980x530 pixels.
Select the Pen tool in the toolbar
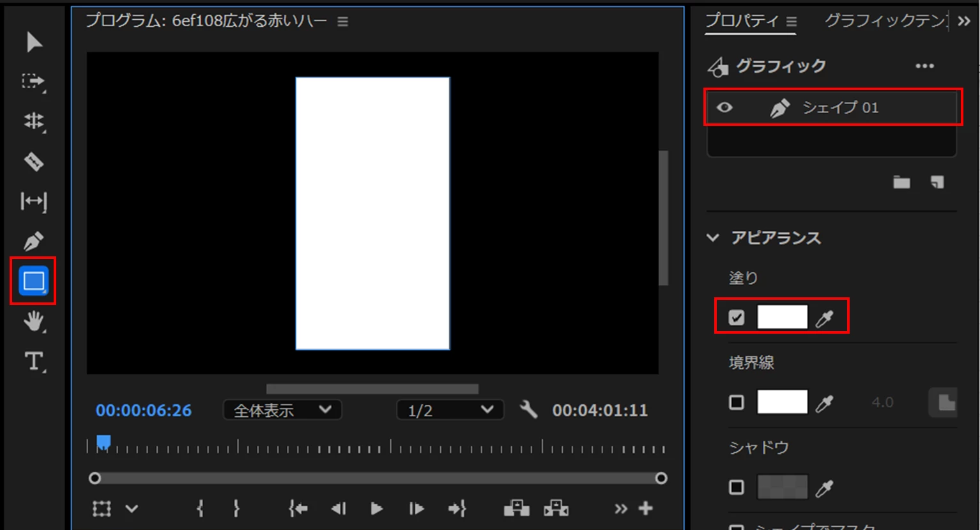click(x=34, y=241)
